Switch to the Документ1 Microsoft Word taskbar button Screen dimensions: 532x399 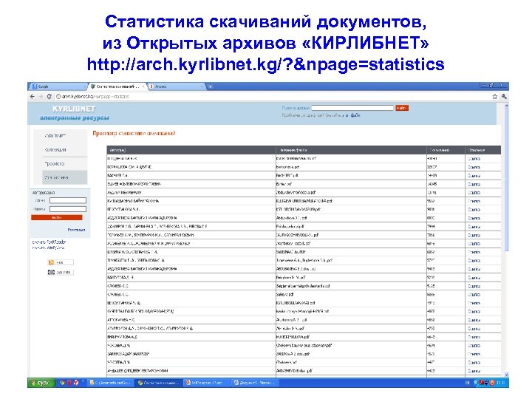(256, 383)
